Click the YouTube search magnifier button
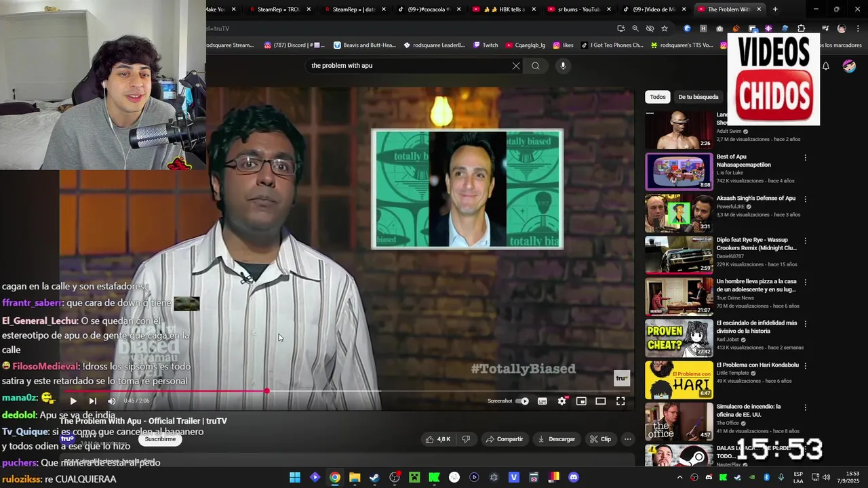Image resolution: width=868 pixels, height=488 pixels. tap(536, 66)
